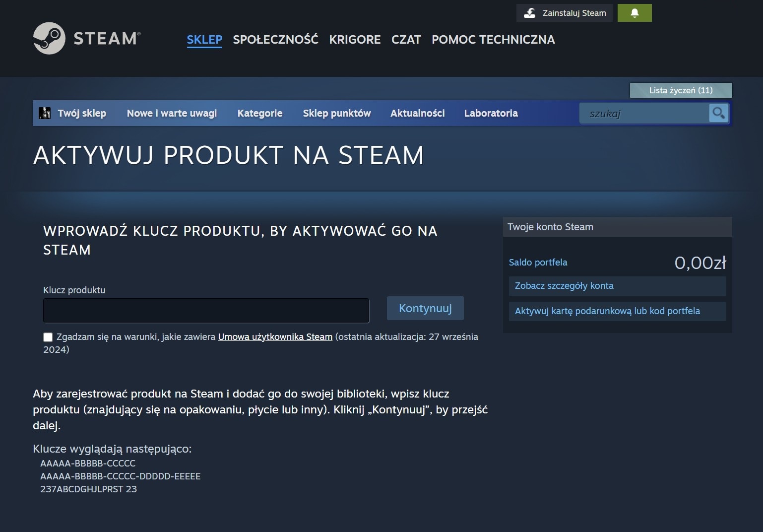Switch to the SPOŁECZNOŚĆ tab
The image size is (763, 532).
276,40
